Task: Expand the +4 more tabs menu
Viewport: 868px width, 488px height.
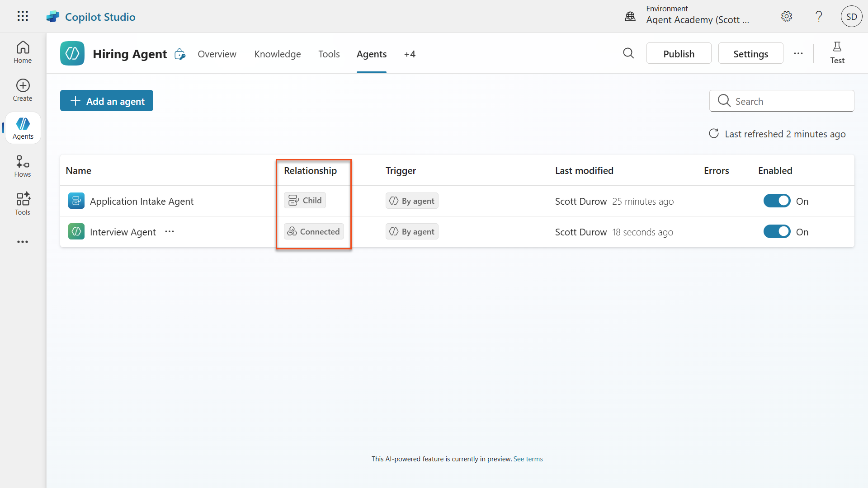Action: [410, 54]
